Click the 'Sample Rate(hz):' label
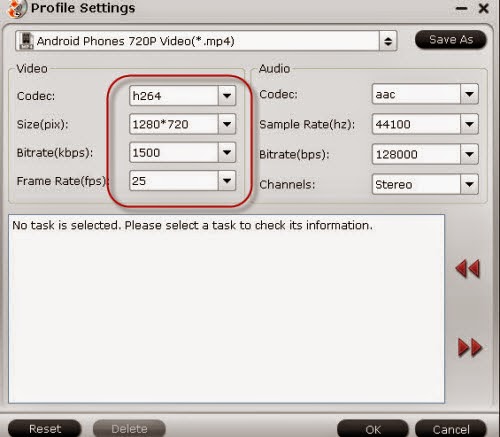This screenshot has width=500, height=437. 307,125
